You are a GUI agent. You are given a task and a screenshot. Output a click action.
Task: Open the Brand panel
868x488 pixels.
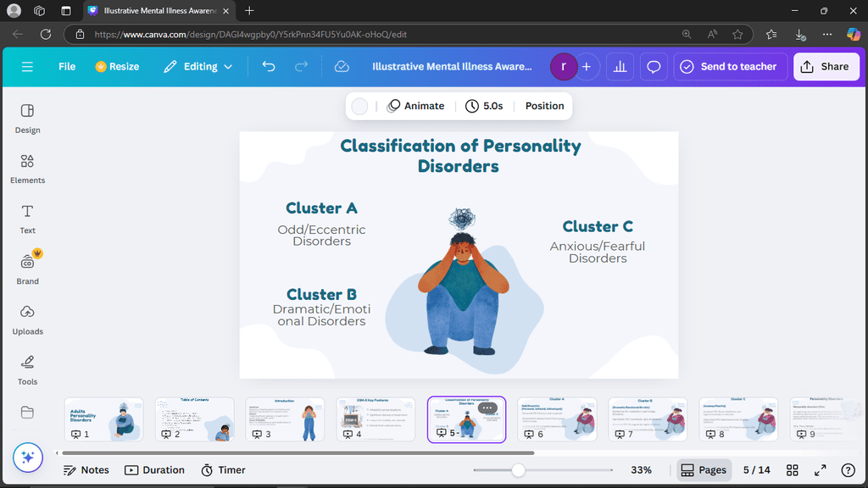point(27,269)
